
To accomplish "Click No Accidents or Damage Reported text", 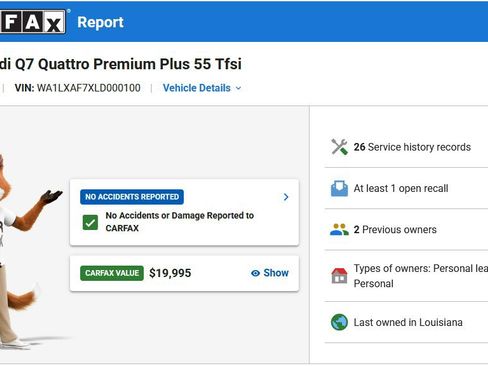I will point(180,222).
